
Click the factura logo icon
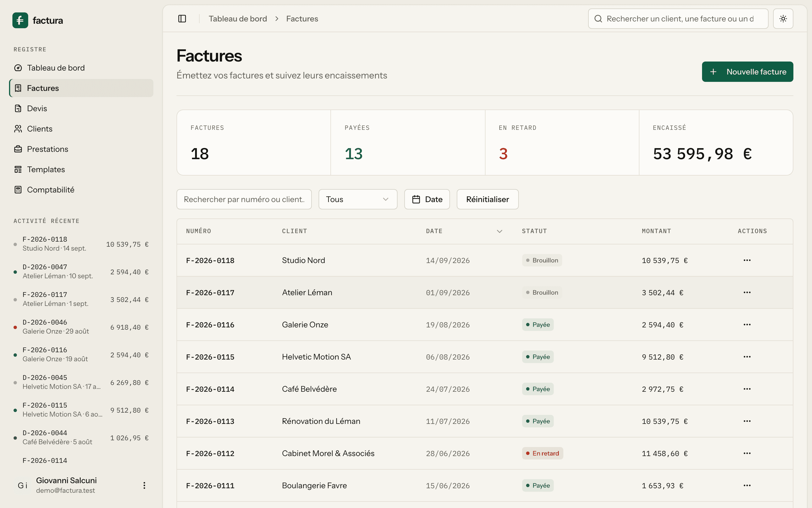(x=20, y=21)
